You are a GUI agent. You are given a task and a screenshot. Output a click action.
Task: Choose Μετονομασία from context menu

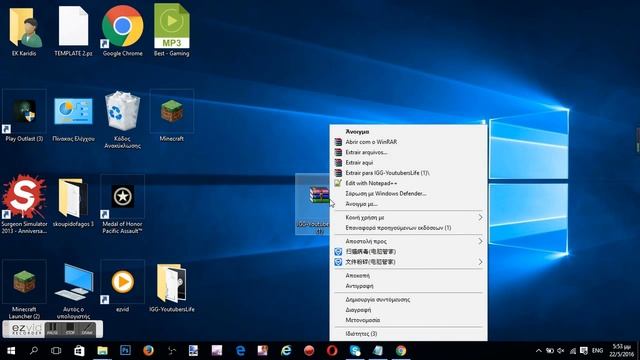(408, 320)
